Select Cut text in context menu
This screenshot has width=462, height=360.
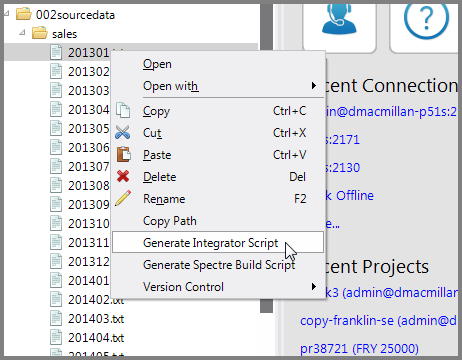pos(152,133)
